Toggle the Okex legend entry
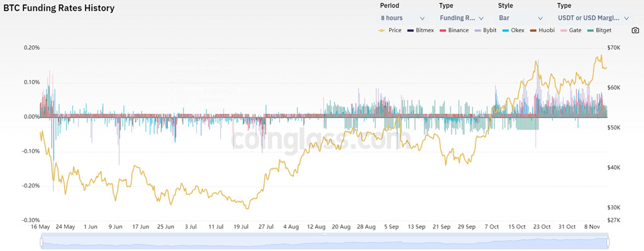 coord(513,30)
